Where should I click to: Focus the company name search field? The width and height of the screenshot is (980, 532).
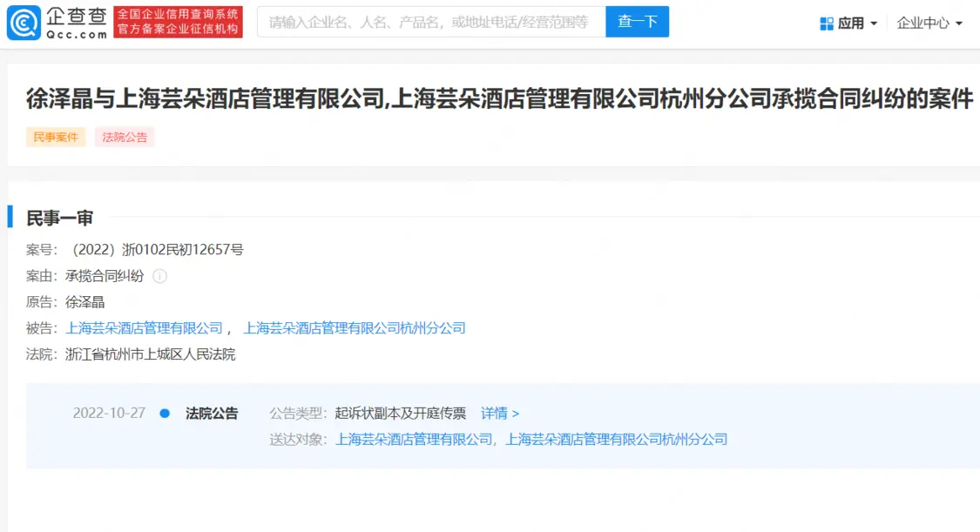431,22
